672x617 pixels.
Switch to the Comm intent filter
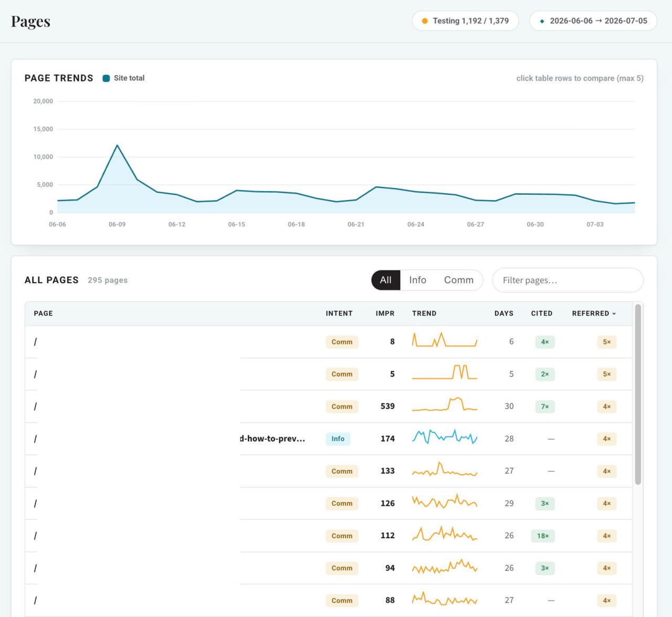[x=459, y=280]
